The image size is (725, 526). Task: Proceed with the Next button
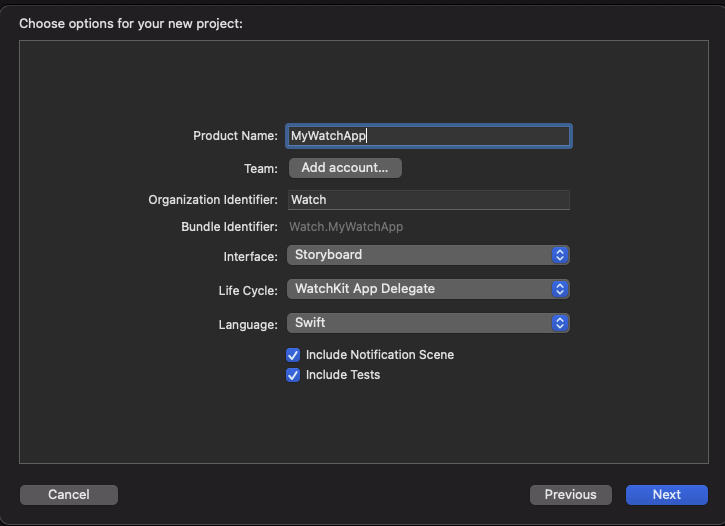666,495
